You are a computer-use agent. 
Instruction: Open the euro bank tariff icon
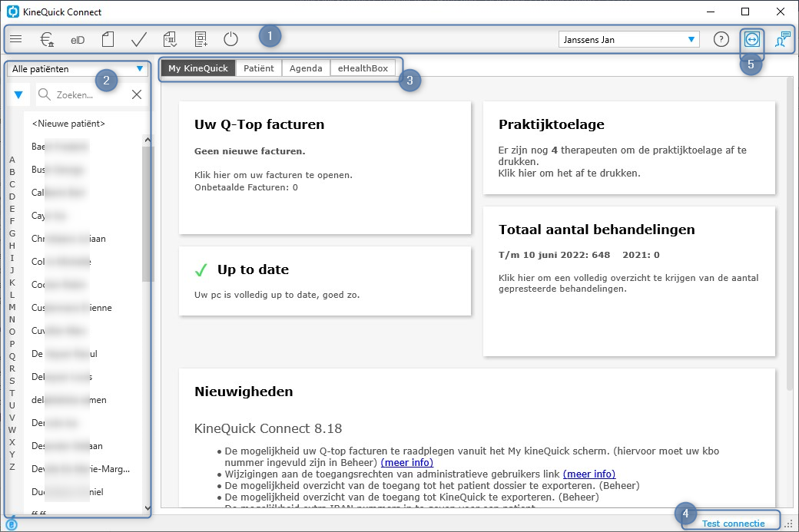pos(47,39)
